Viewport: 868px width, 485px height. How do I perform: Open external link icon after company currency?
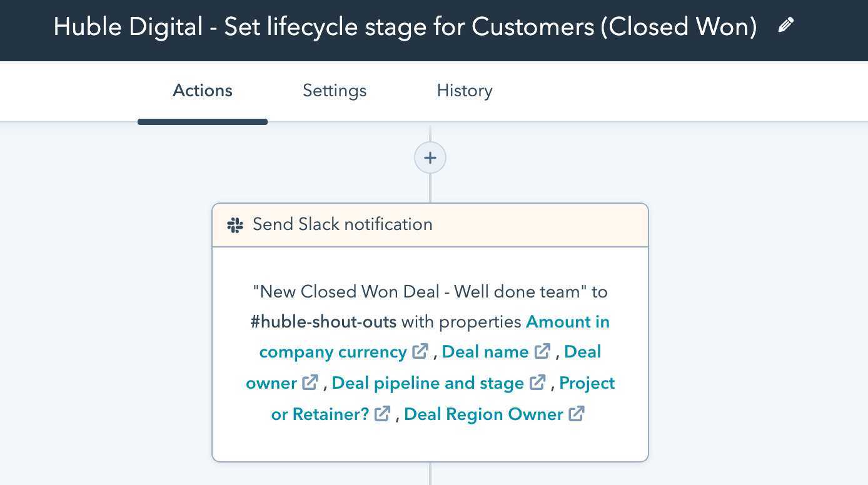click(x=420, y=351)
